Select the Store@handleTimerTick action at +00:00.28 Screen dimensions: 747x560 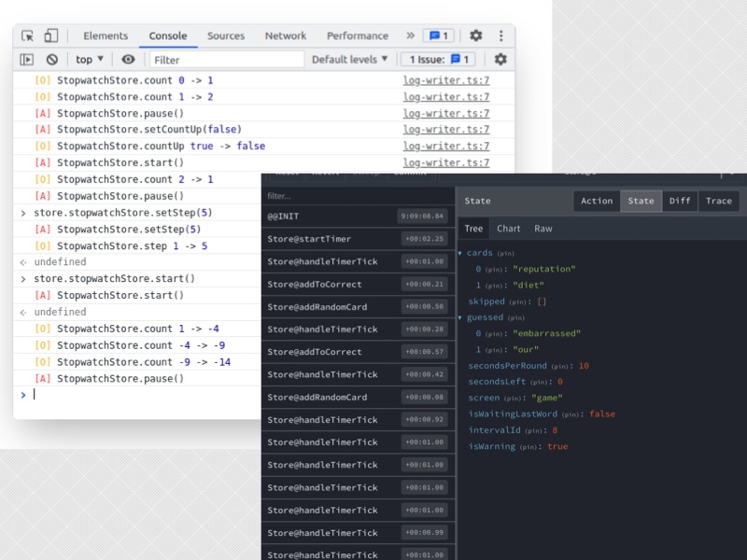point(358,329)
